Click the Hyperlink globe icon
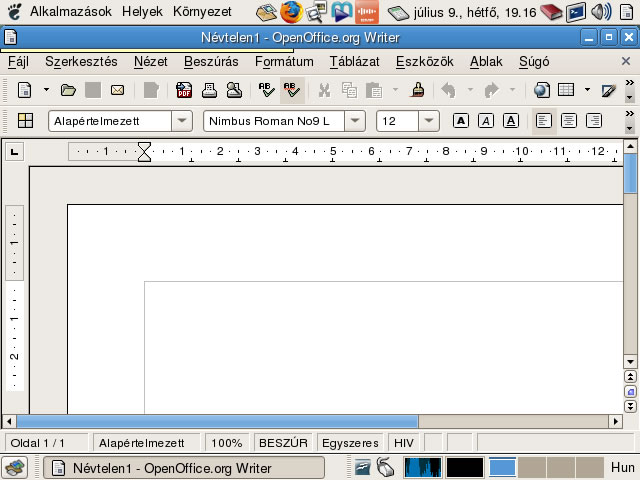 (542, 90)
